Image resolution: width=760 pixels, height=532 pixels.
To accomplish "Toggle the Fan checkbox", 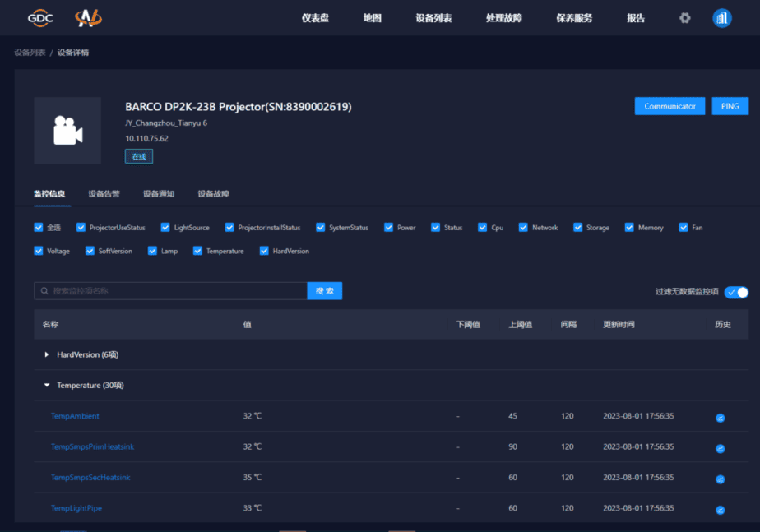I will click(684, 227).
